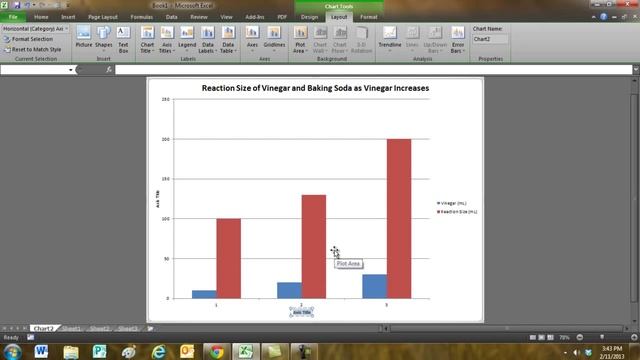Open the Windows Start menu

[13, 351]
